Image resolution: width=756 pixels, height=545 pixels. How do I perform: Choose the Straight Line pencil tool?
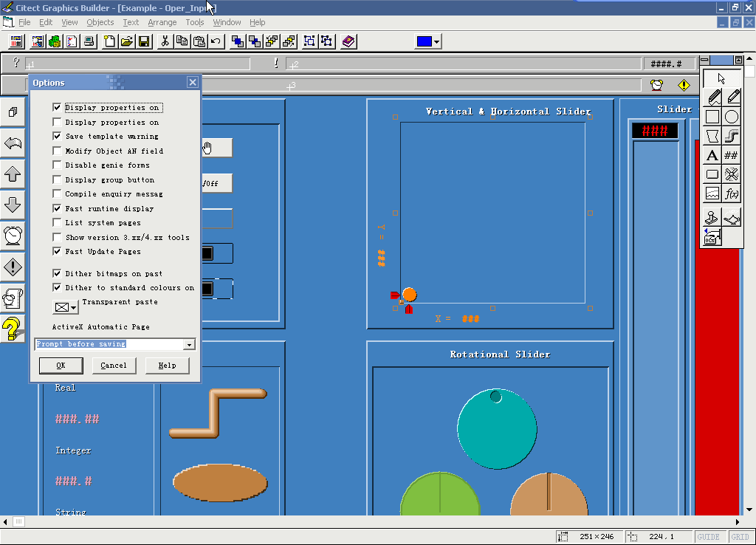pyautogui.click(x=732, y=97)
